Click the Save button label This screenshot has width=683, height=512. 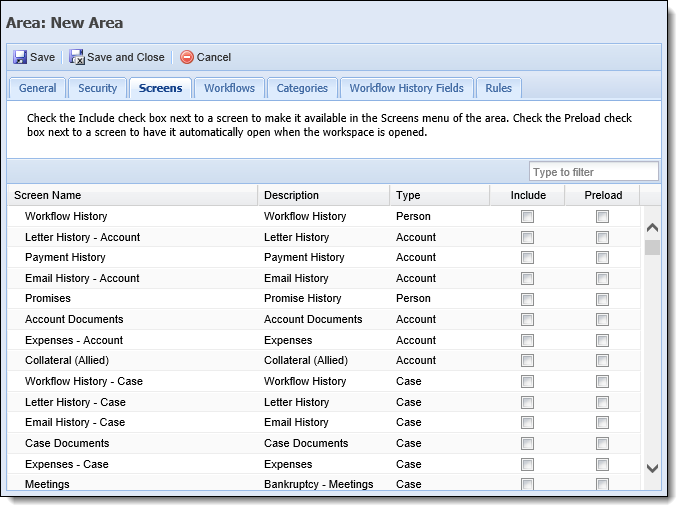tap(42, 57)
